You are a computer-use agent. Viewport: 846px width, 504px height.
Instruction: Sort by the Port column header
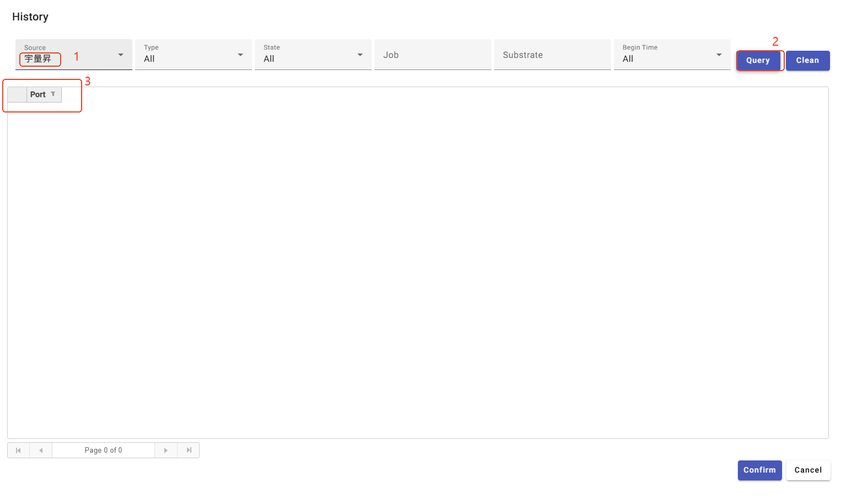38,94
